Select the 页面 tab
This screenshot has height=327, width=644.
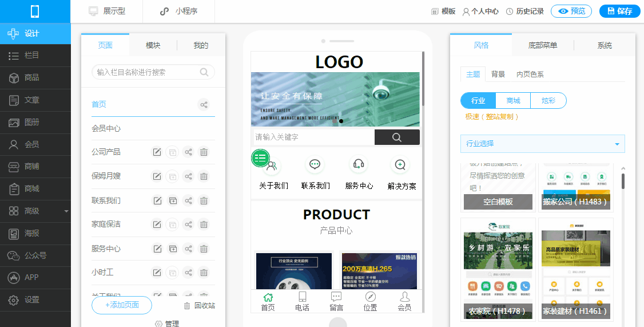point(105,45)
